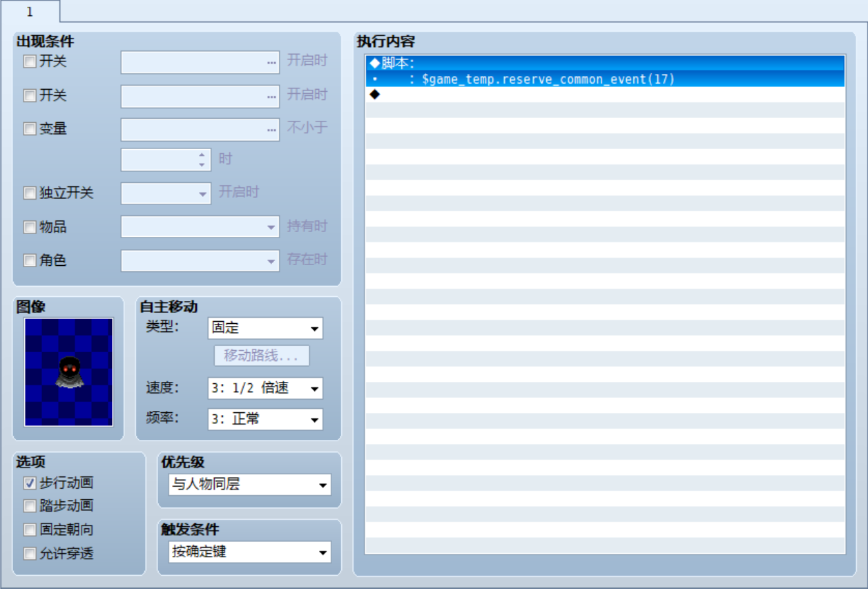
Task: Check the 踏步动画 option
Action: [x=30, y=506]
